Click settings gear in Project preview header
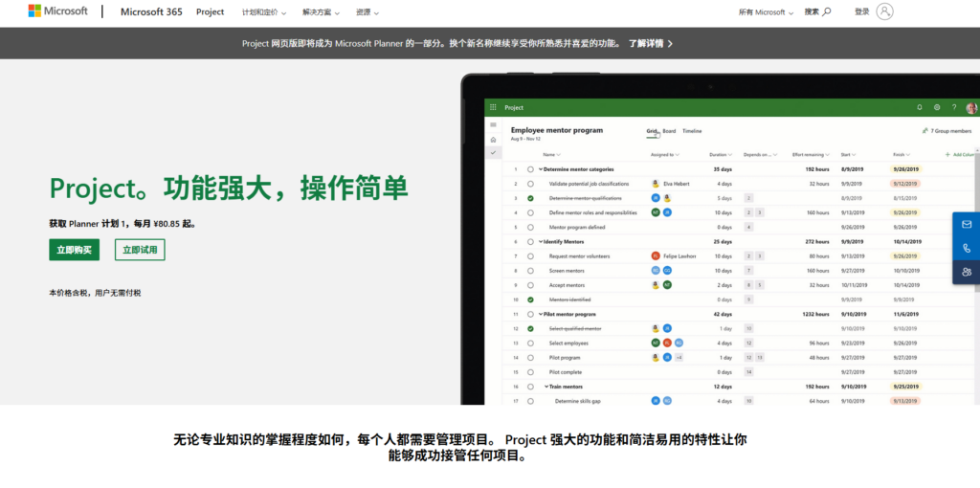The height and width of the screenshot is (488, 980). 937,108
